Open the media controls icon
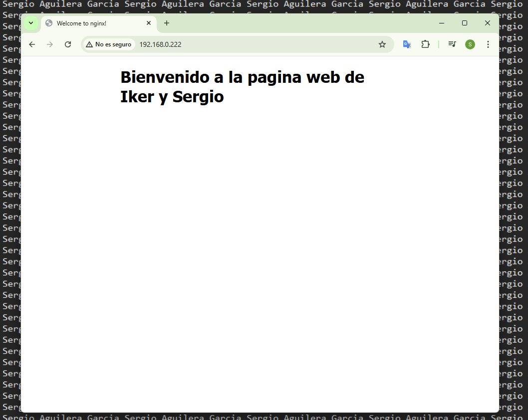The width and height of the screenshot is (528, 420). (x=452, y=44)
